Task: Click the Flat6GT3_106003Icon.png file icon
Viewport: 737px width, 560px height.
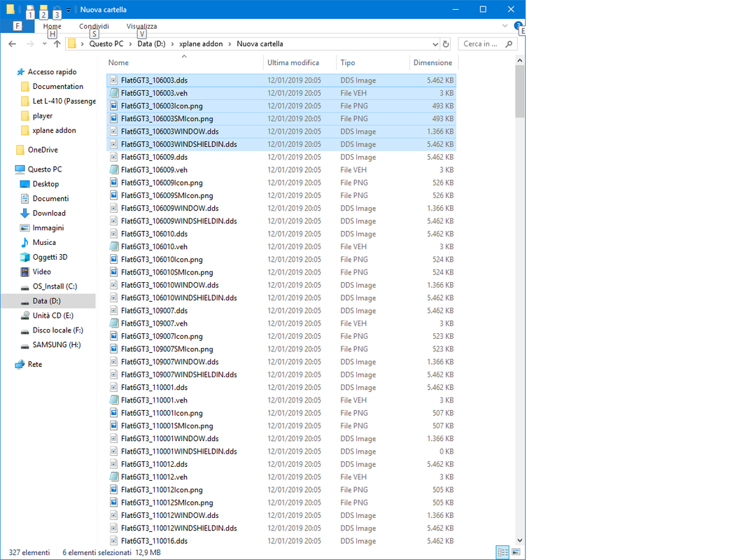Action: pos(114,106)
